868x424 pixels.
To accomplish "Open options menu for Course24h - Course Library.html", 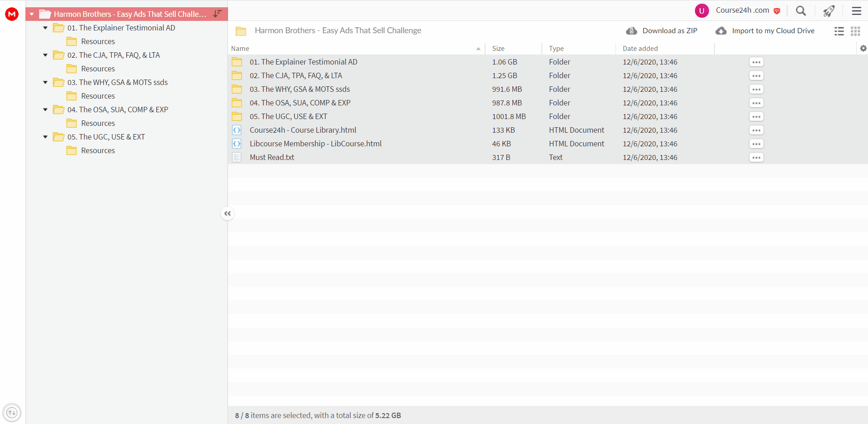I will [x=756, y=130].
